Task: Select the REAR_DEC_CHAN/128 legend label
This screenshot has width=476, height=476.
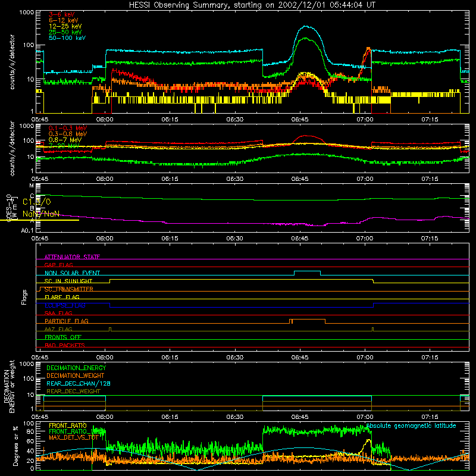Action: coord(79,383)
